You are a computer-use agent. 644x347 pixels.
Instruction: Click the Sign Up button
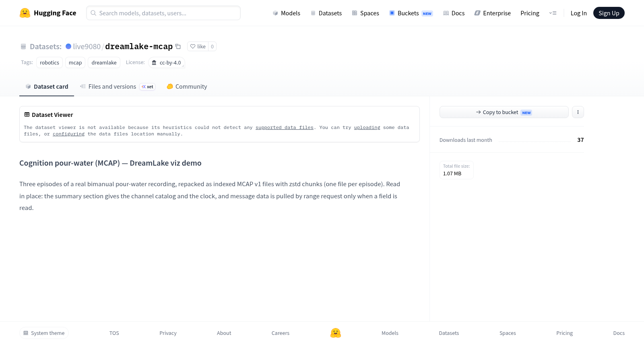pyautogui.click(x=609, y=13)
